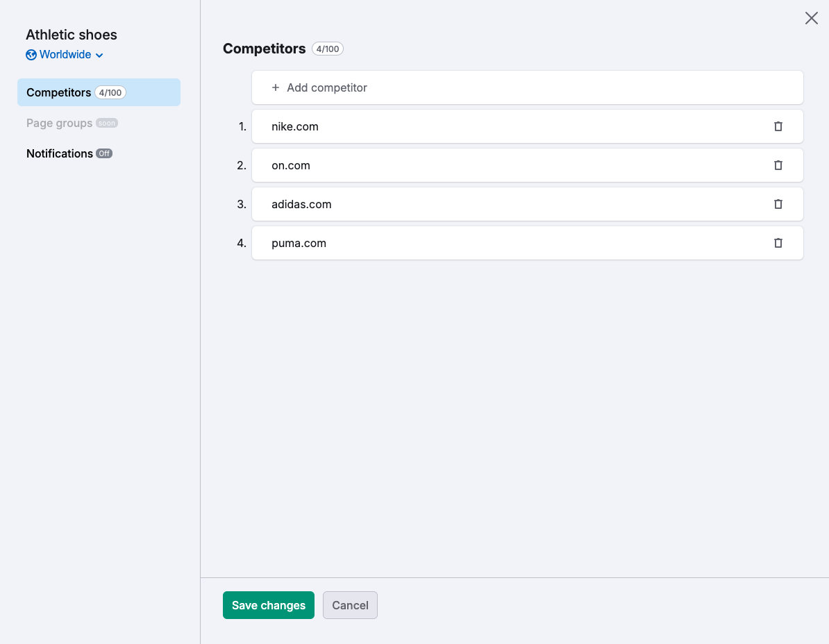Remove on.com using its trash icon

(x=778, y=165)
